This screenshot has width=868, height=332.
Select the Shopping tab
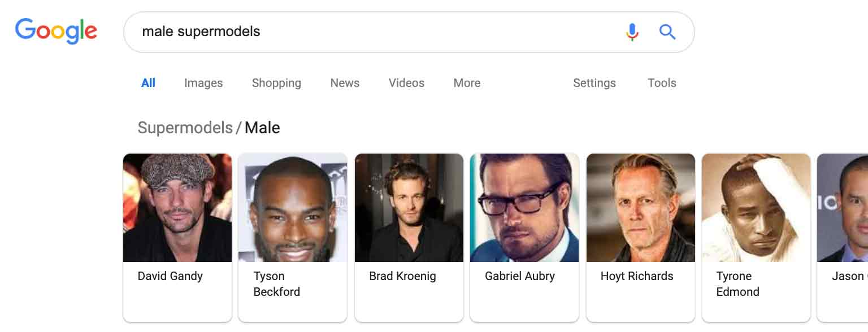[x=276, y=83]
